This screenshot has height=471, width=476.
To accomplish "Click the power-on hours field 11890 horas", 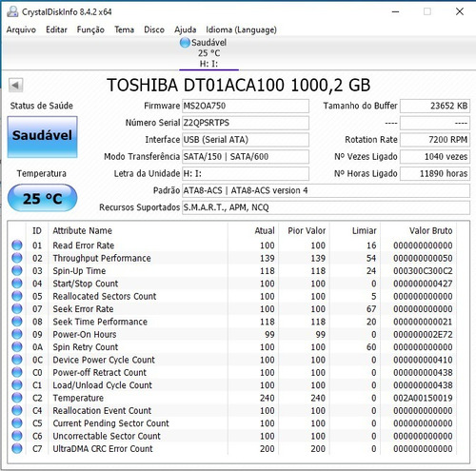I will coord(435,173).
